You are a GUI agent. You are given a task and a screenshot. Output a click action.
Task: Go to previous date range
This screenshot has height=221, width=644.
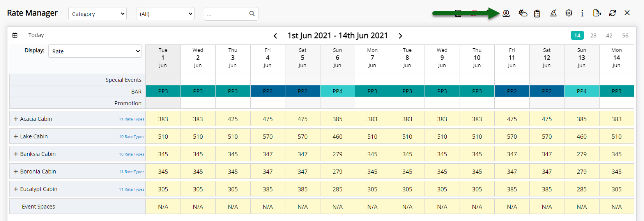tap(275, 36)
